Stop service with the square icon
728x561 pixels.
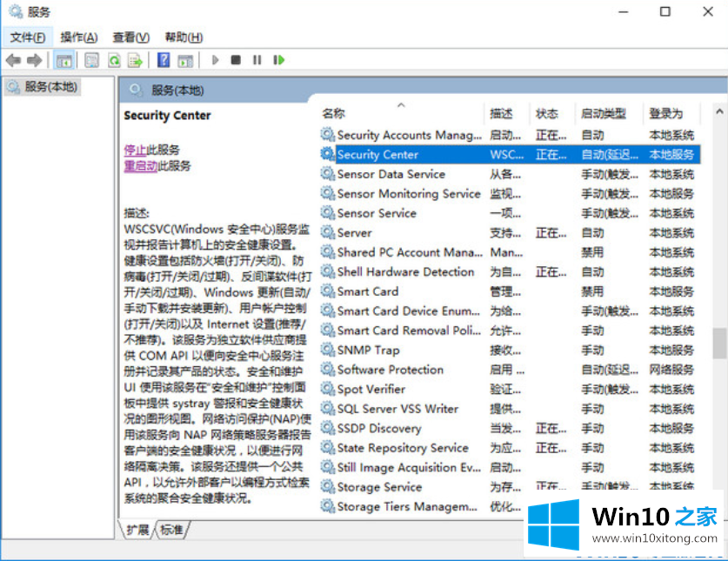pyautogui.click(x=236, y=60)
